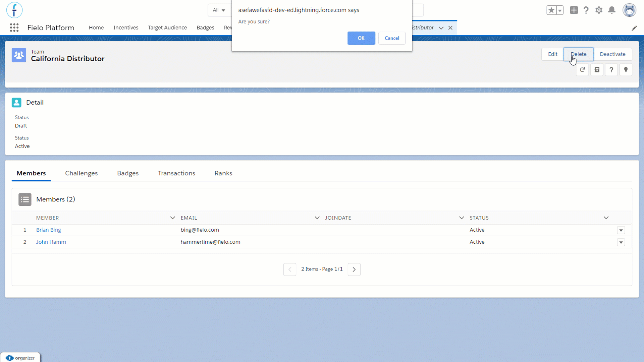
Task: Click the favorites star icon
Action: tap(551, 10)
